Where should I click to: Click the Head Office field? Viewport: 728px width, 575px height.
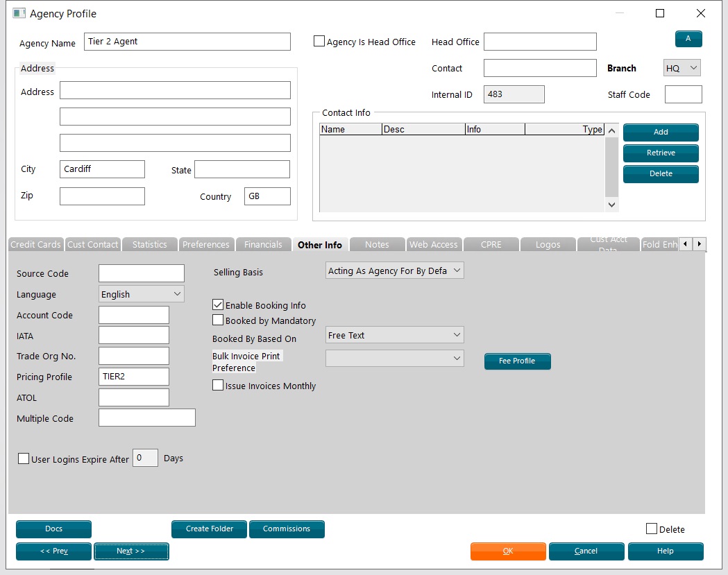540,42
